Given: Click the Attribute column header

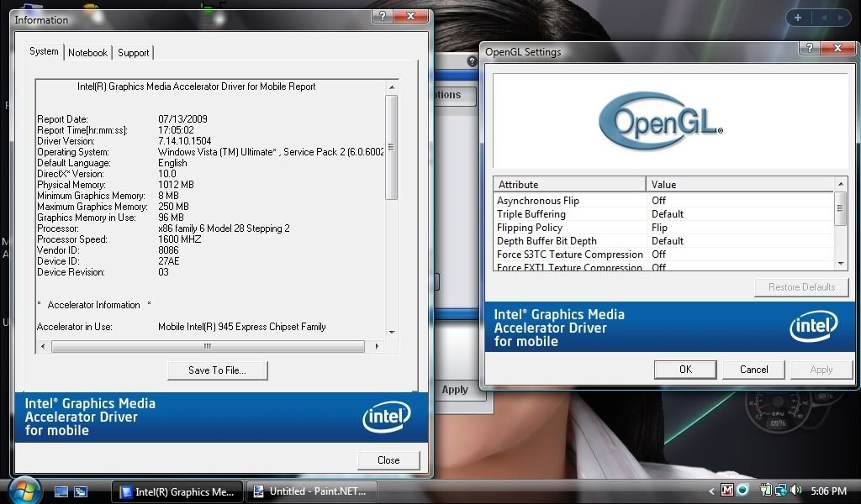Looking at the screenshot, I should [x=569, y=184].
